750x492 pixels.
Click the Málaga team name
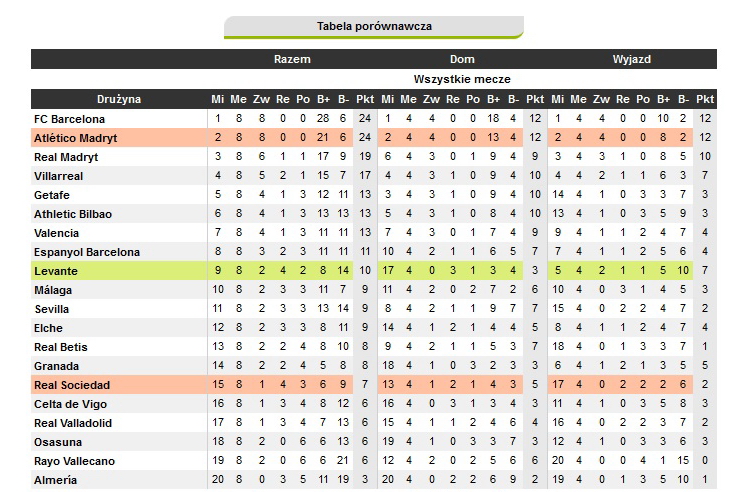click(54, 290)
